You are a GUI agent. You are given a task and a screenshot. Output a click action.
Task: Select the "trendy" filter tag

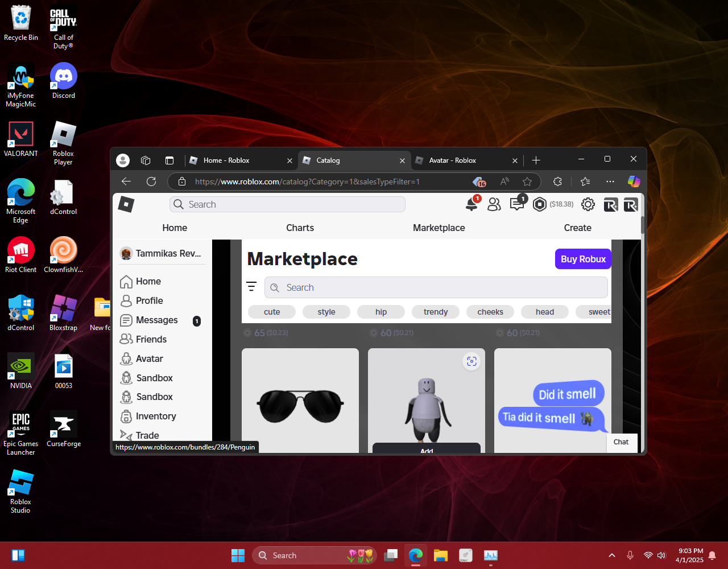[436, 312]
